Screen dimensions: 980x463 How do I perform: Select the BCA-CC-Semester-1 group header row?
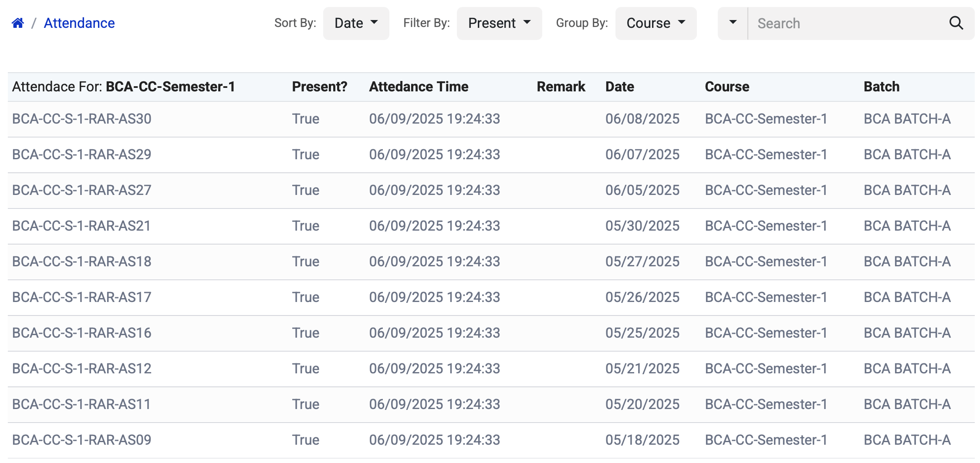(x=124, y=87)
